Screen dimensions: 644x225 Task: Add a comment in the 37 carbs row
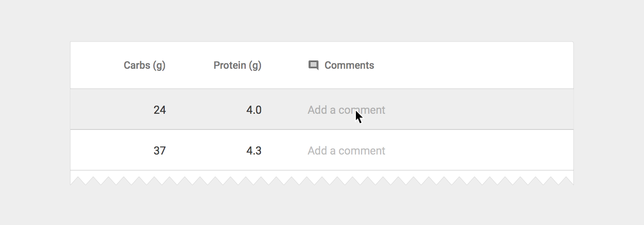click(x=346, y=151)
